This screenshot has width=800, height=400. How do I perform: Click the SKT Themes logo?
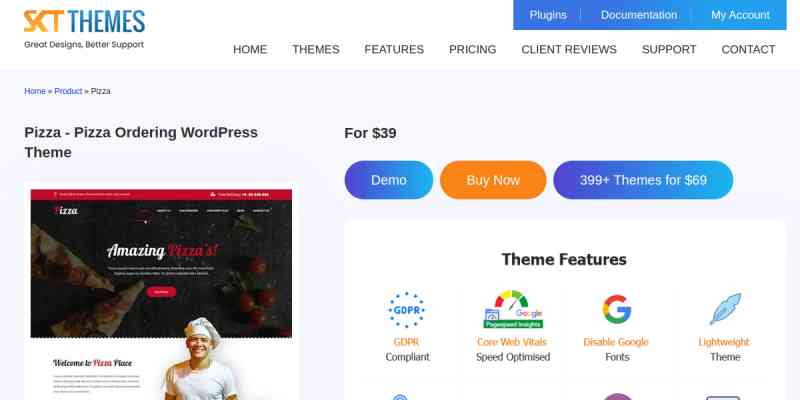coord(84,30)
